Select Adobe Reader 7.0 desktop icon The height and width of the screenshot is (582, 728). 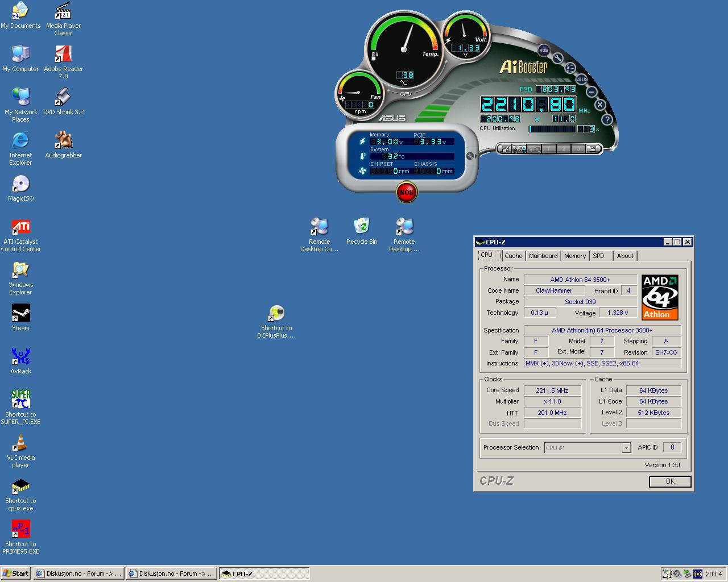(63, 62)
